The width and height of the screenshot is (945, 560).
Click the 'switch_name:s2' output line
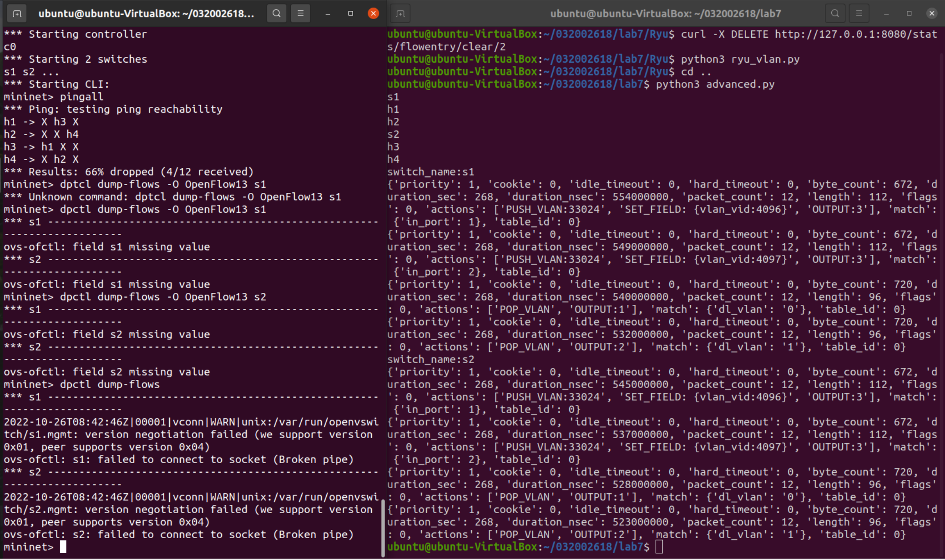point(430,359)
